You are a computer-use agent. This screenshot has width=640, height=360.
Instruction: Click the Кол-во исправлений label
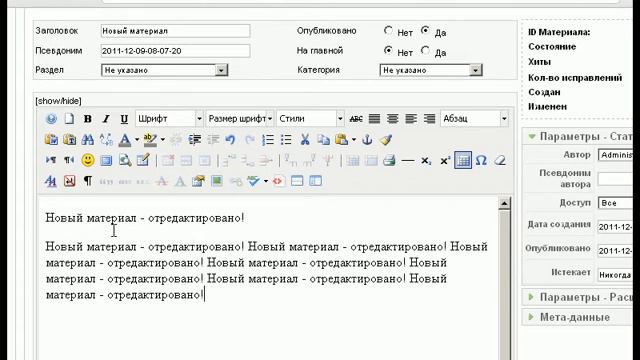[575, 78]
